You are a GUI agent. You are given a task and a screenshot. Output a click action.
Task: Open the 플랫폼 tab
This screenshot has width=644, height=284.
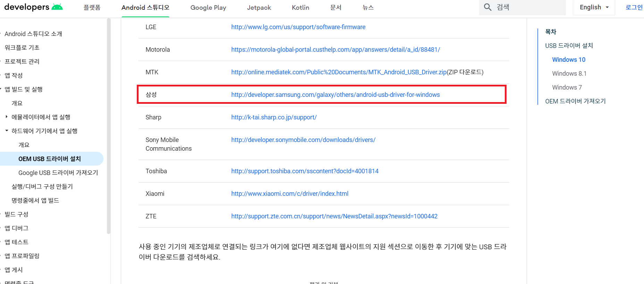pos(92,8)
